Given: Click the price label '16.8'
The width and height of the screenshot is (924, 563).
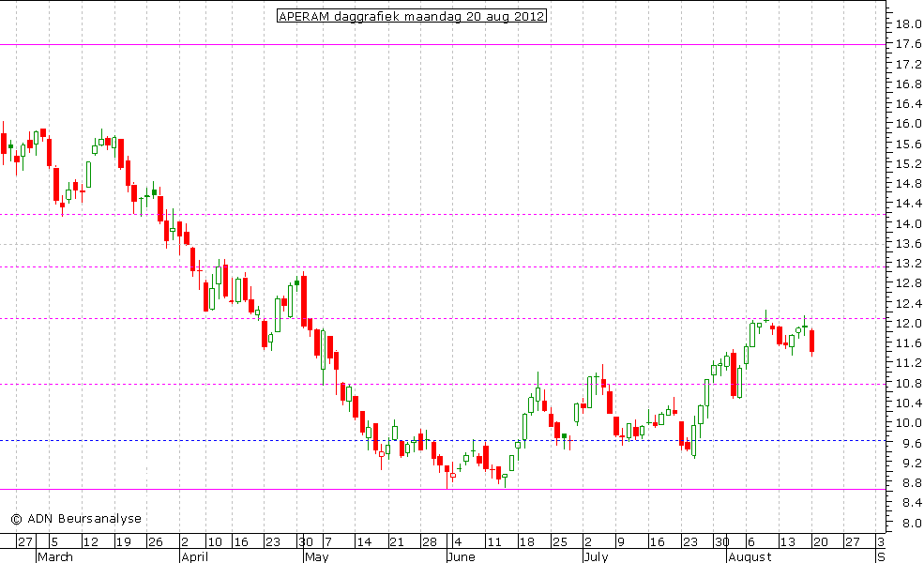Looking at the screenshot, I should click(x=908, y=84).
